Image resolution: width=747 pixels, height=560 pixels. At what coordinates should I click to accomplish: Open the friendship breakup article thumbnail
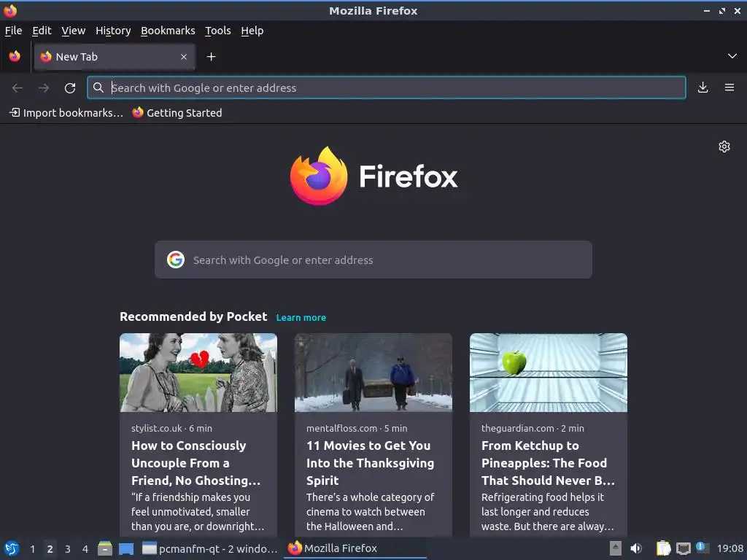(198, 373)
